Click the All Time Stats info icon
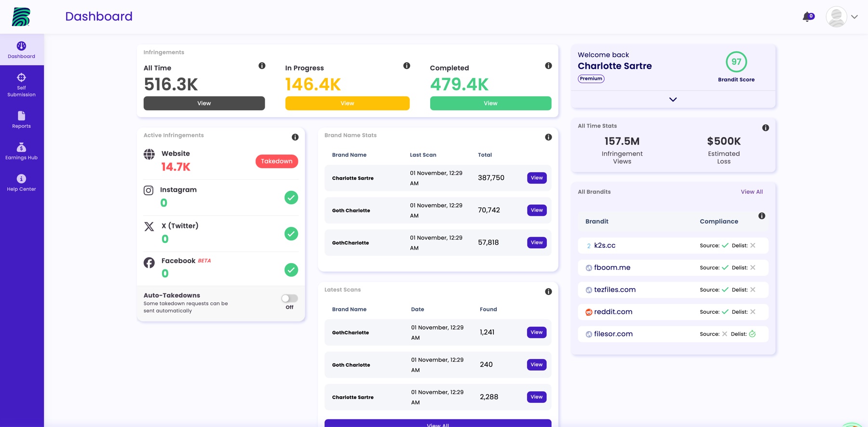 tap(765, 128)
